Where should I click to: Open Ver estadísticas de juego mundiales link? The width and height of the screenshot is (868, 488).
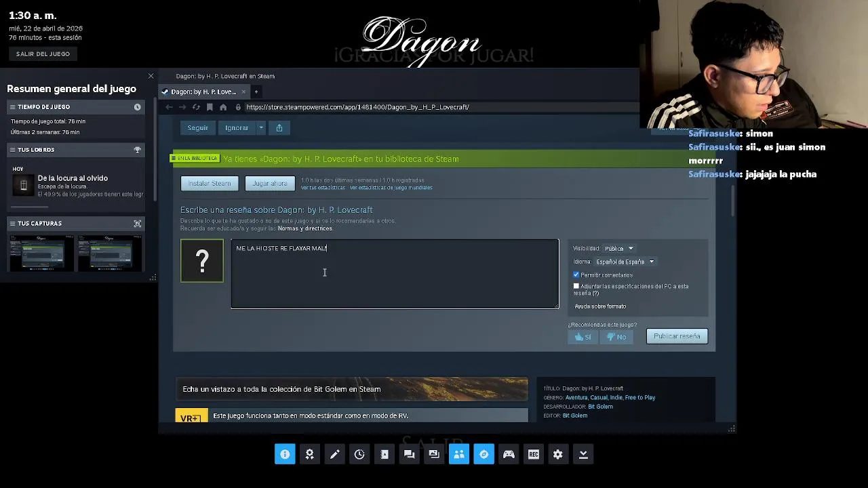coord(391,188)
